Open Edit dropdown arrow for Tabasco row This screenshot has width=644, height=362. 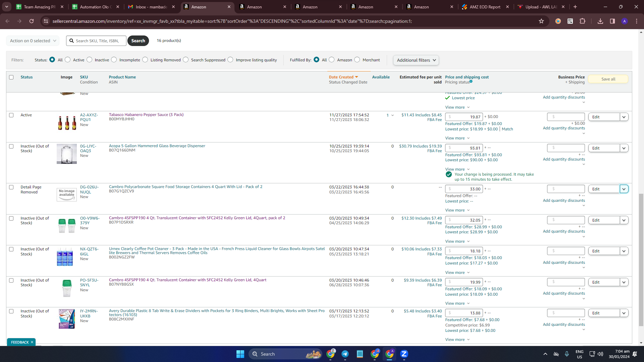[x=624, y=117]
